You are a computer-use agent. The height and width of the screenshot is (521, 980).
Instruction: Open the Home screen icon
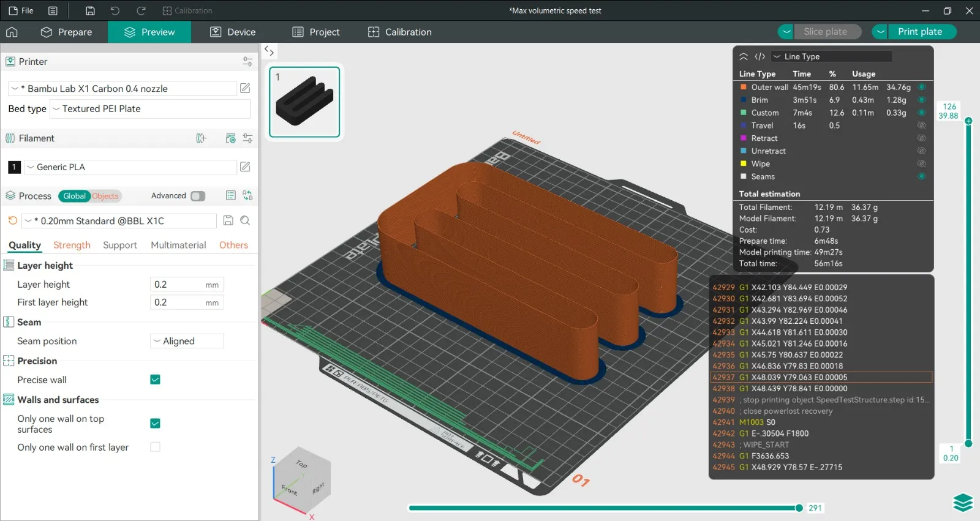coord(12,32)
